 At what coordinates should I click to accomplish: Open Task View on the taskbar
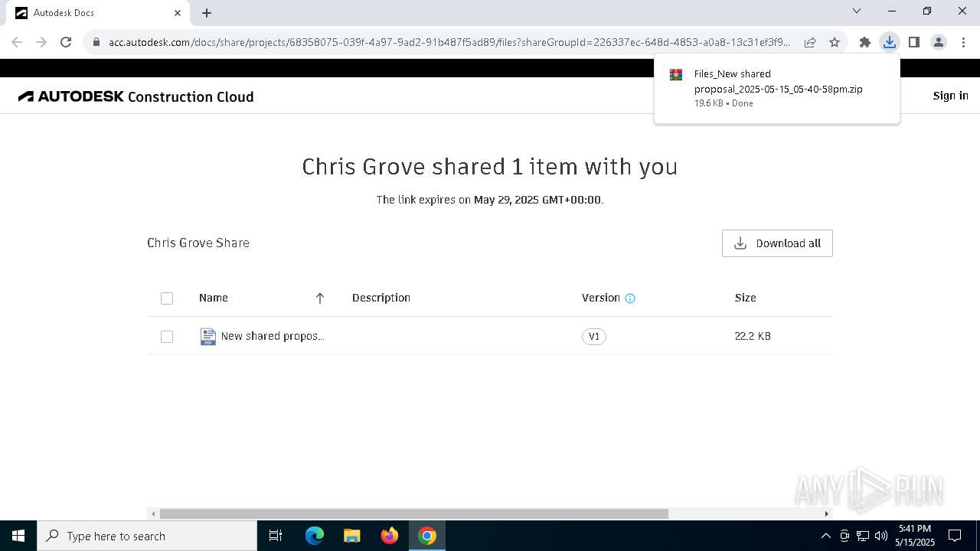[276, 536]
